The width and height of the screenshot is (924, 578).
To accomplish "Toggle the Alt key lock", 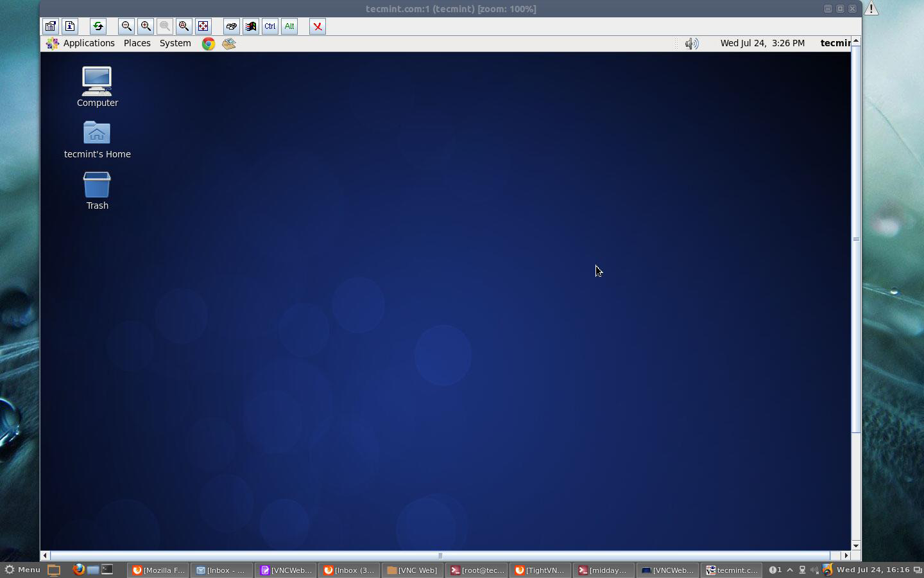I will (289, 26).
